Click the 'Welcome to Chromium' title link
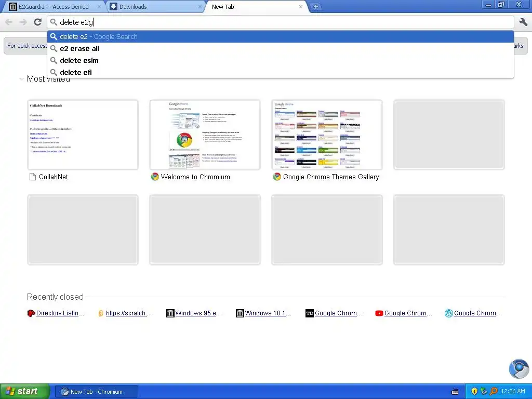 (195, 177)
